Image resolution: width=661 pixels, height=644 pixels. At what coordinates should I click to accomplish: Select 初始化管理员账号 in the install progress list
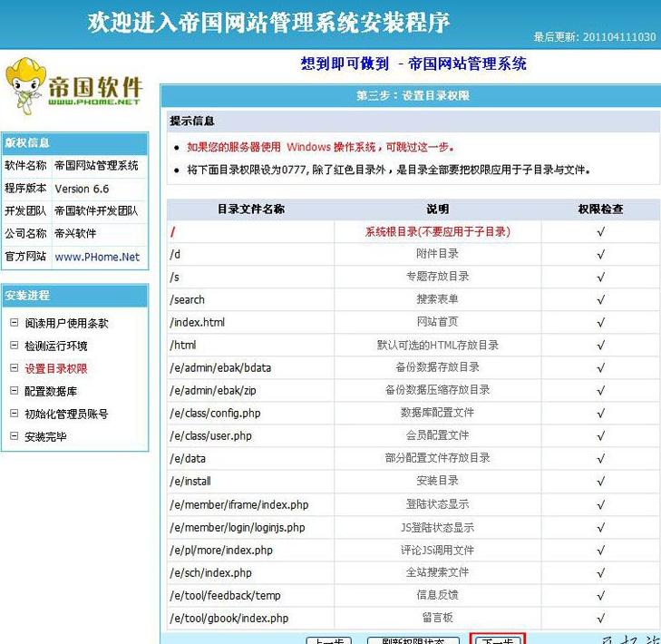(66, 415)
